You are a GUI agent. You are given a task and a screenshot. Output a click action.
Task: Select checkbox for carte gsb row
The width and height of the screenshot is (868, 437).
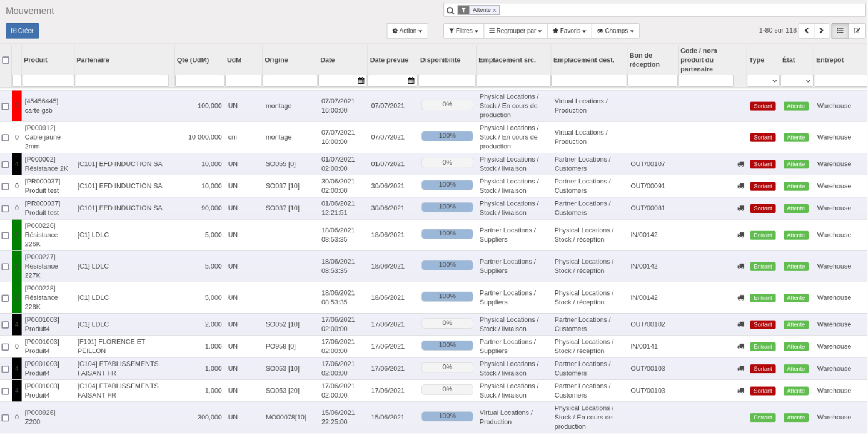5,106
